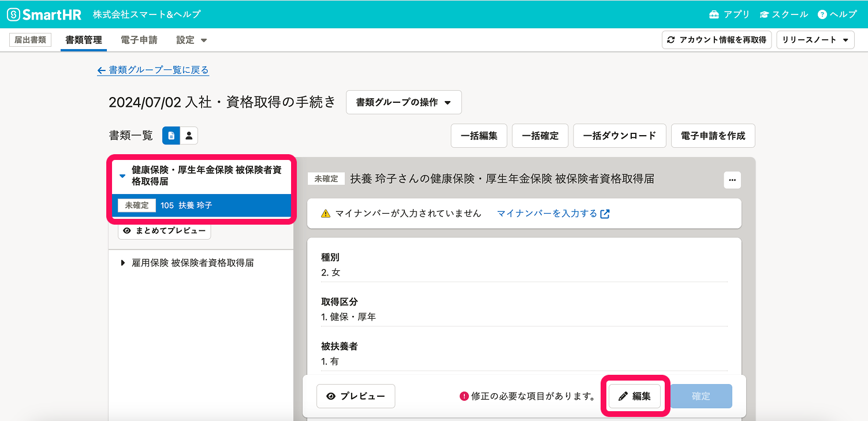The width and height of the screenshot is (868, 421).
Task: Open スクール in the header
Action: [x=784, y=14]
